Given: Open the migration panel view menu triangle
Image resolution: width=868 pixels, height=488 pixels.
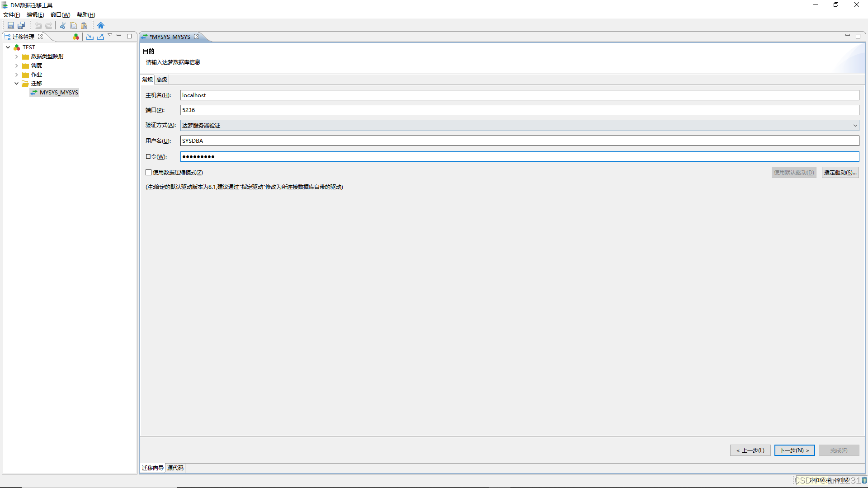Looking at the screenshot, I should (x=110, y=35).
